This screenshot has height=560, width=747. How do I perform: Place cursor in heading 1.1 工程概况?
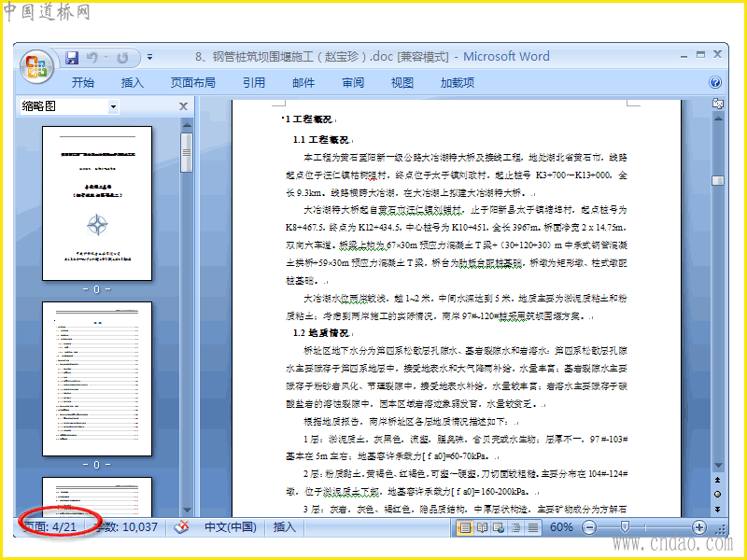point(321,140)
